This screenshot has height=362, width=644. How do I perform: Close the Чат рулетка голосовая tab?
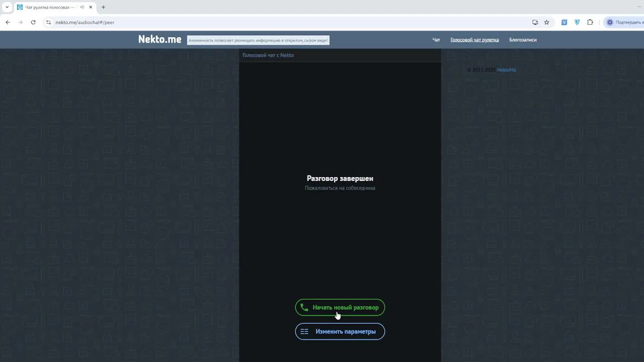tap(91, 7)
